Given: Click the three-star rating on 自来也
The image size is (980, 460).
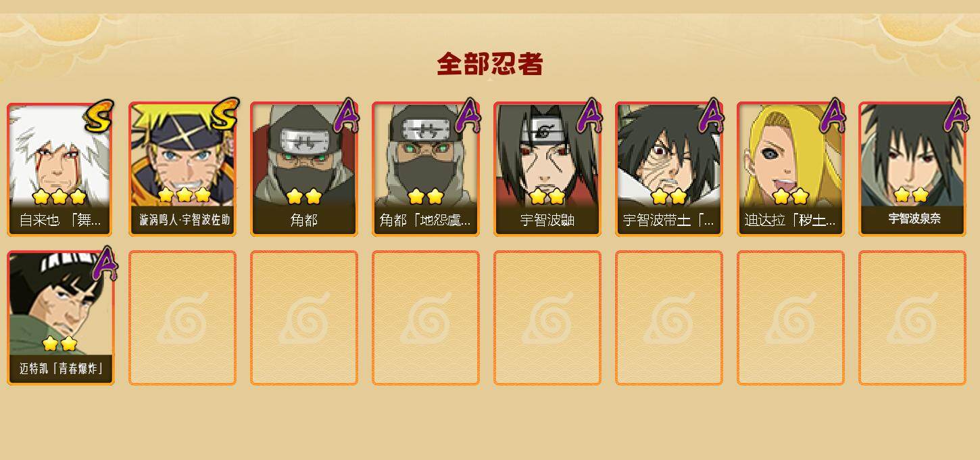Looking at the screenshot, I should (x=59, y=197).
